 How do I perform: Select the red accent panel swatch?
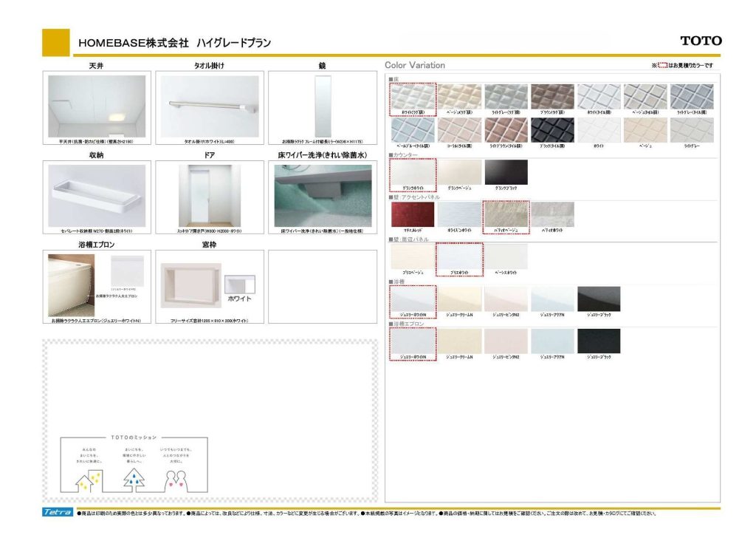pyautogui.click(x=413, y=214)
